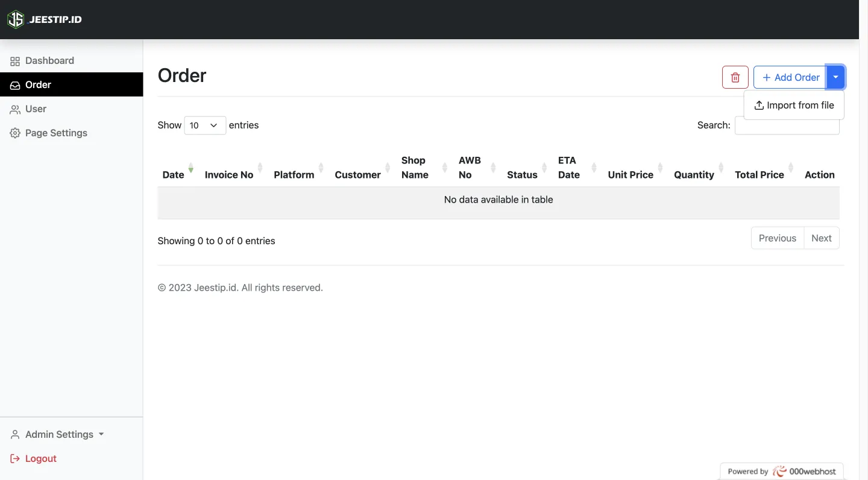Viewport: 868px width, 480px height.
Task: Expand the Admin Settings dropdown
Action: (57, 434)
